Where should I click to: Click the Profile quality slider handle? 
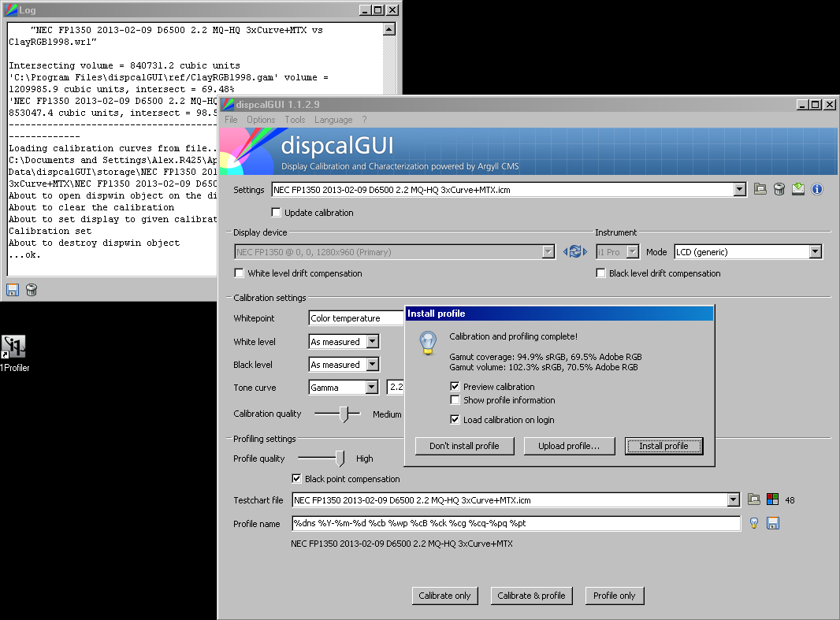coord(340,459)
